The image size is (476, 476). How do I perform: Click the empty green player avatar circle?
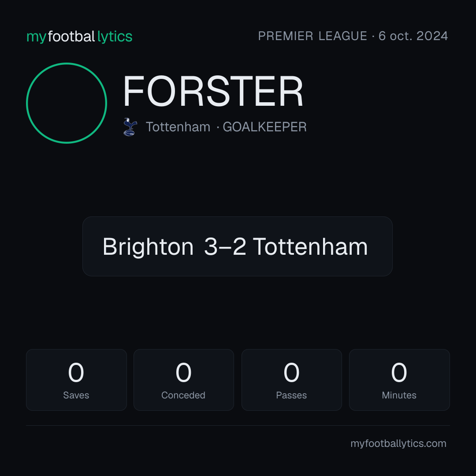[x=67, y=103]
